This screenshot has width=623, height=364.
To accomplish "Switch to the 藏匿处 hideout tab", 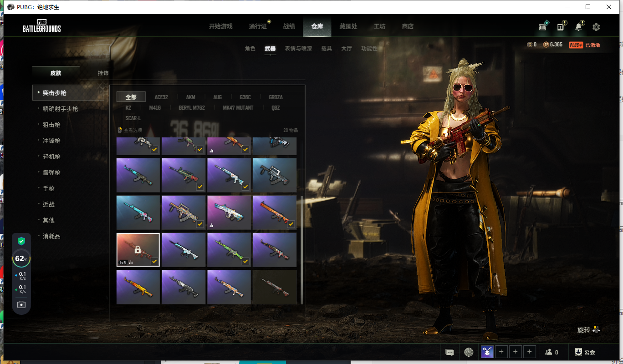I will [x=348, y=26].
